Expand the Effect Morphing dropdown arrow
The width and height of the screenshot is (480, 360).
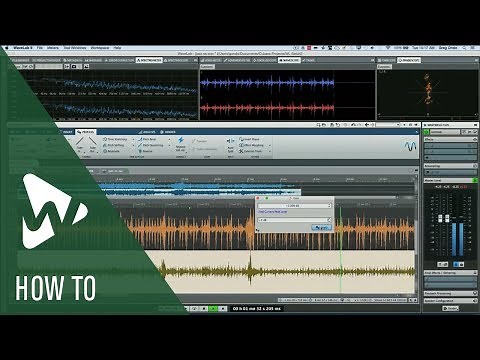[269, 145]
